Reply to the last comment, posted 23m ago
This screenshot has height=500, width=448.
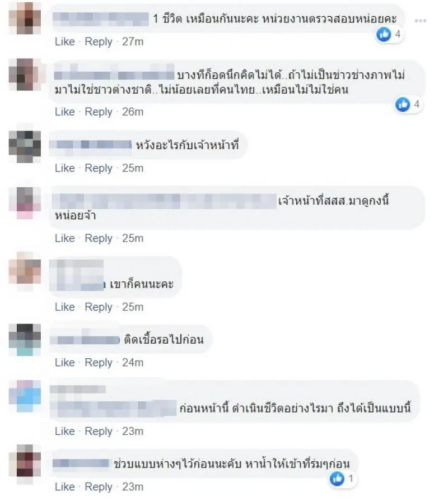point(99,487)
